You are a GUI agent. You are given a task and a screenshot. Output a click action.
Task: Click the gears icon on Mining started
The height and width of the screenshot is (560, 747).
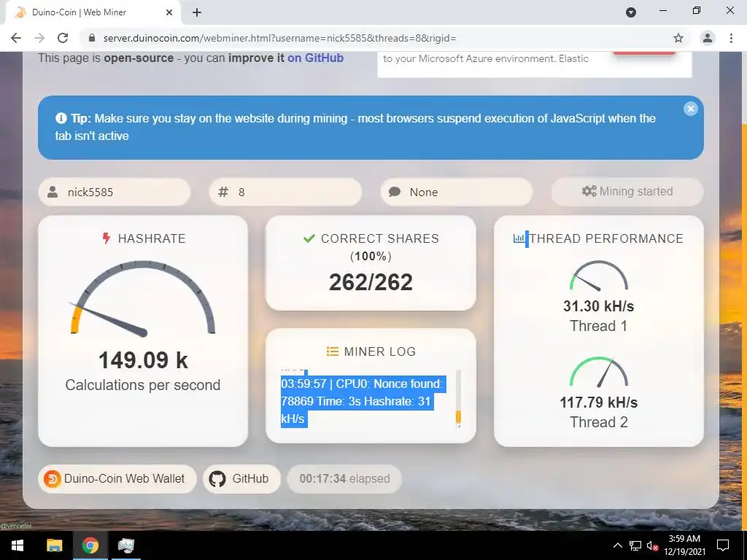click(x=589, y=191)
